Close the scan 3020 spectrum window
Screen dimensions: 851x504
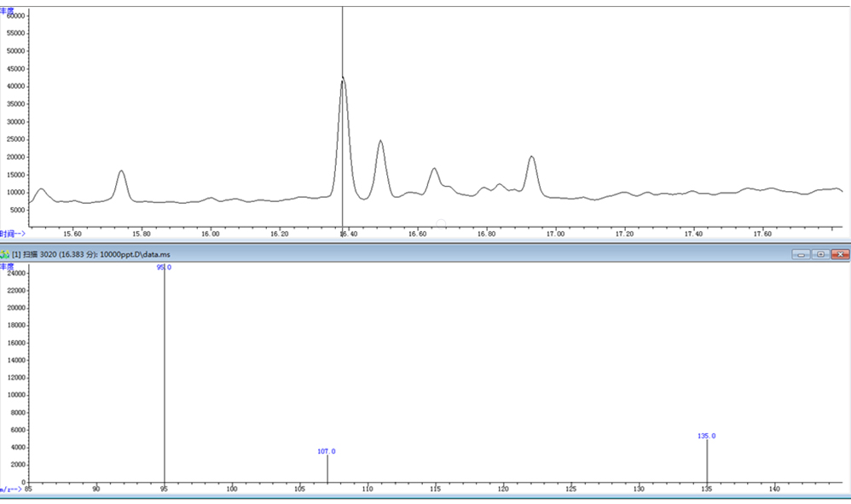pyautogui.click(x=840, y=254)
